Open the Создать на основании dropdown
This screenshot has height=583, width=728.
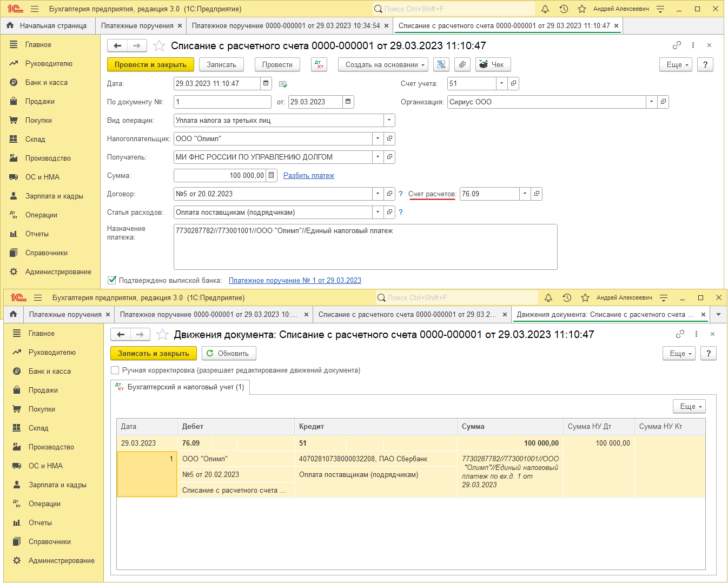coord(383,64)
